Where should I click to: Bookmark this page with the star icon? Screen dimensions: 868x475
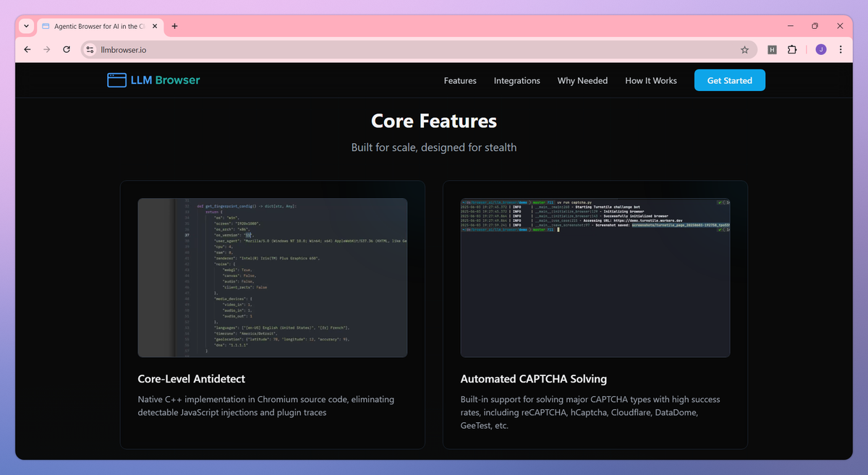pos(744,50)
